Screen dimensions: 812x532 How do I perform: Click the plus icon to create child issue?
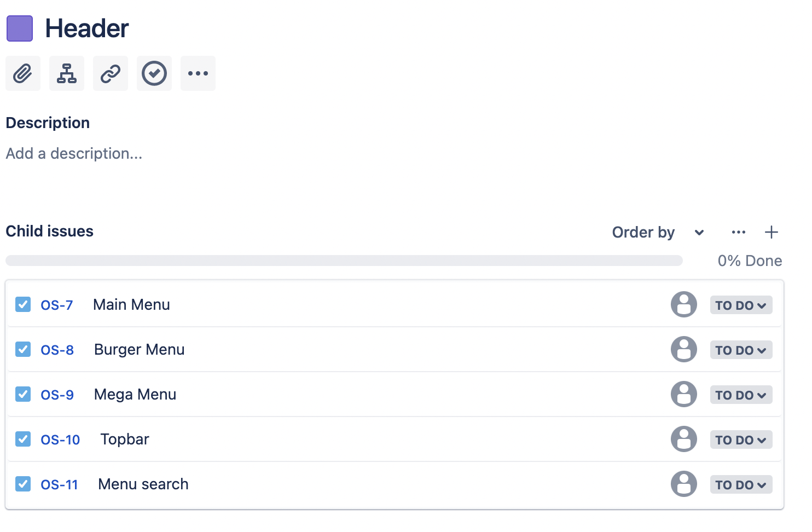(x=772, y=232)
